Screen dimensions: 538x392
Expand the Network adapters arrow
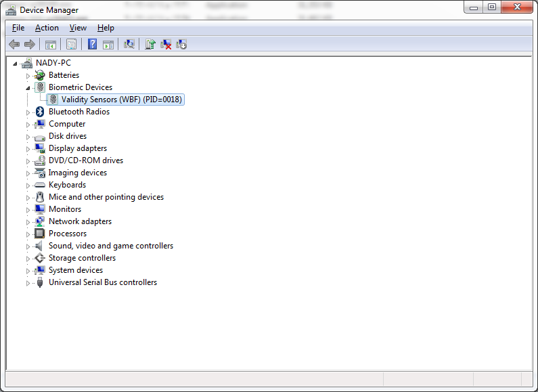pos(28,222)
